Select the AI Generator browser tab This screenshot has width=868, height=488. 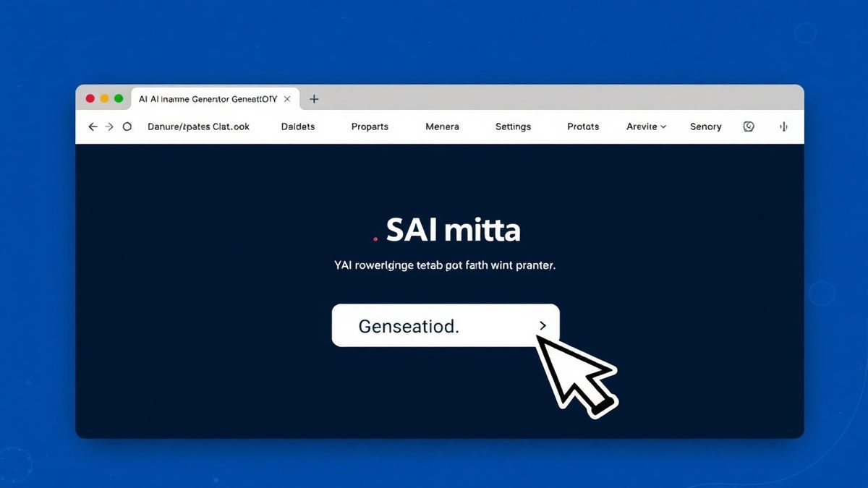[x=214, y=99]
